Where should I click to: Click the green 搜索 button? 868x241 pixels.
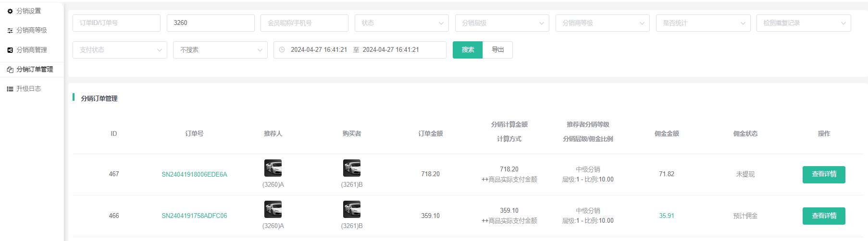coord(467,50)
